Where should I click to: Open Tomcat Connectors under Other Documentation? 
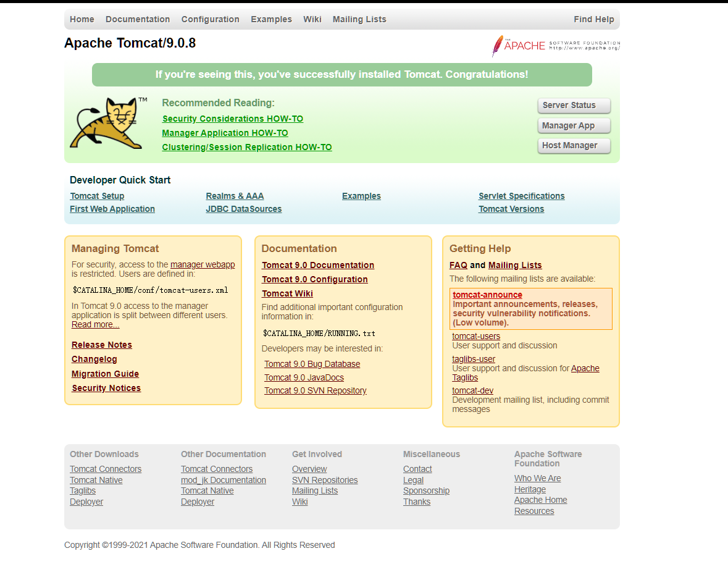coord(217,469)
